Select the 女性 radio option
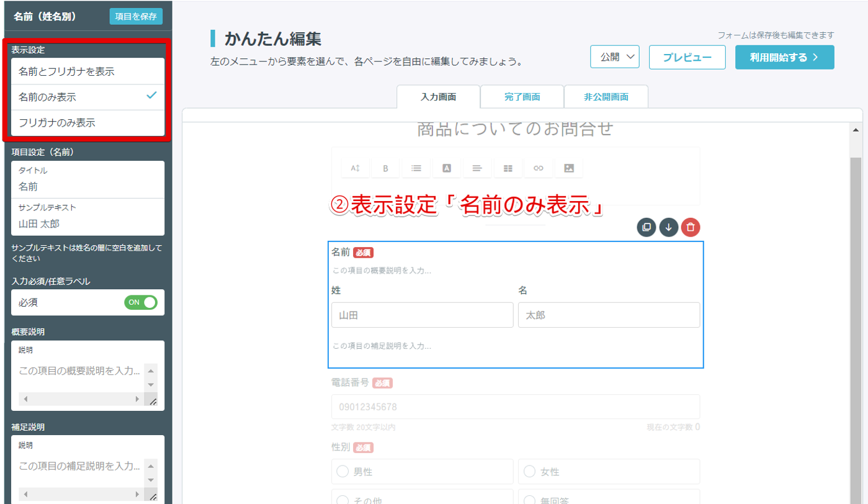This screenshot has height=504, width=868. 529,472
